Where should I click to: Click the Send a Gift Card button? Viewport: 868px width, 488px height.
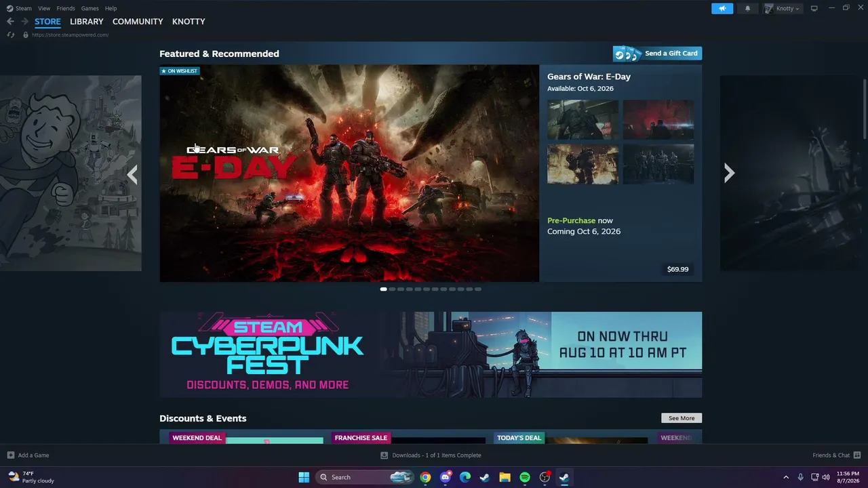pyautogui.click(x=657, y=54)
